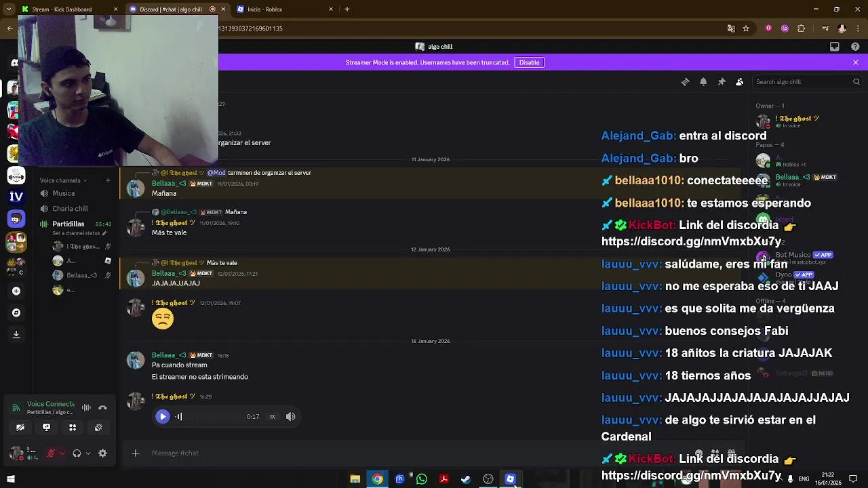Open translate page icon

(731, 28)
